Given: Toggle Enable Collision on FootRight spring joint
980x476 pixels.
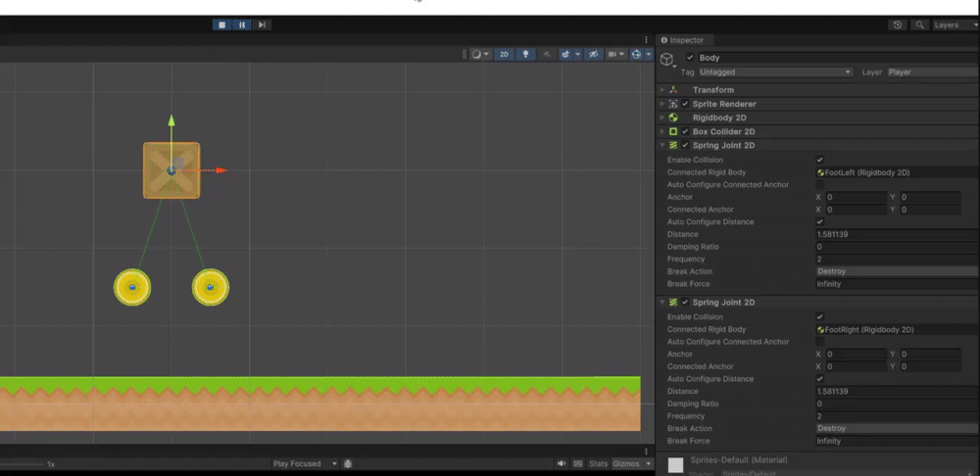Looking at the screenshot, I should coord(820,316).
